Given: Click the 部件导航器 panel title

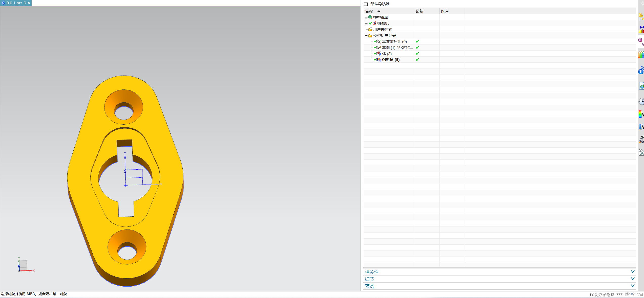Looking at the screenshot, I should tap(380, 4).
